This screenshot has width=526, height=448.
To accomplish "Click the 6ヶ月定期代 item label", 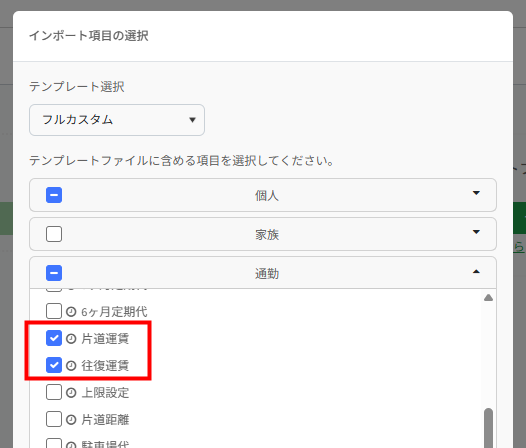I will (x=114, y=312).
